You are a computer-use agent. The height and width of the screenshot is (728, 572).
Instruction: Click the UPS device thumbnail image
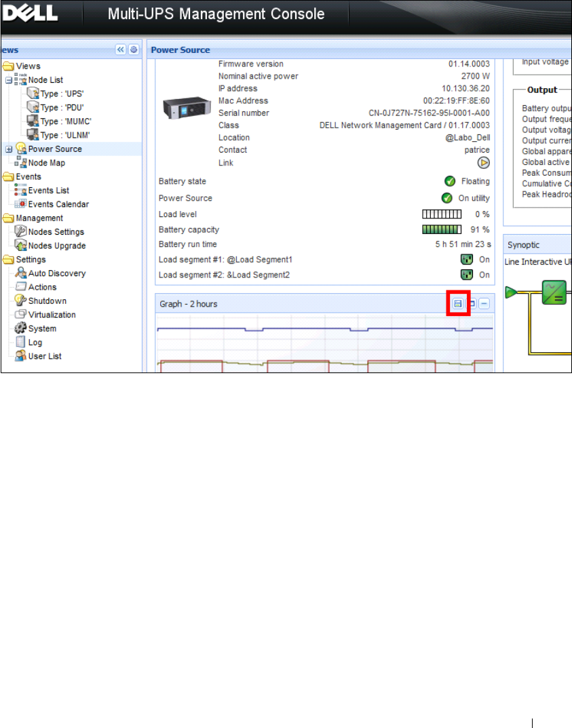187,108
